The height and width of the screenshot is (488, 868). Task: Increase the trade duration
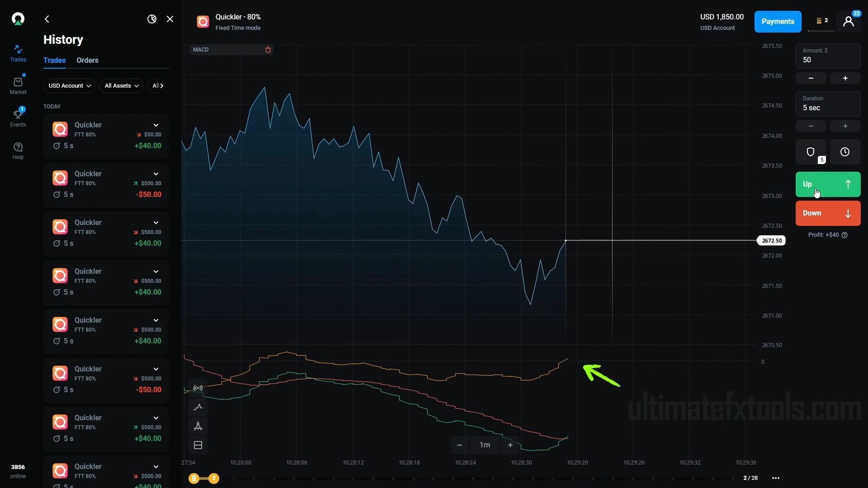click(845, 126)
